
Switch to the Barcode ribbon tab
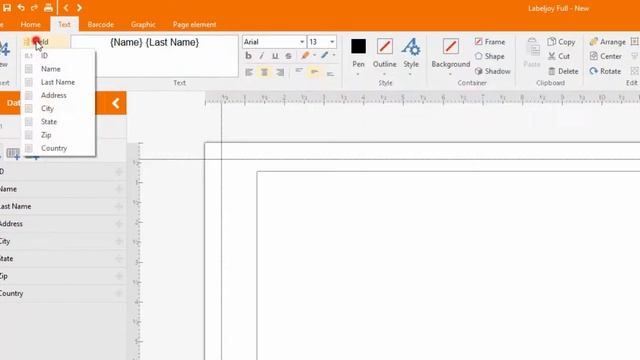(101, 24)
